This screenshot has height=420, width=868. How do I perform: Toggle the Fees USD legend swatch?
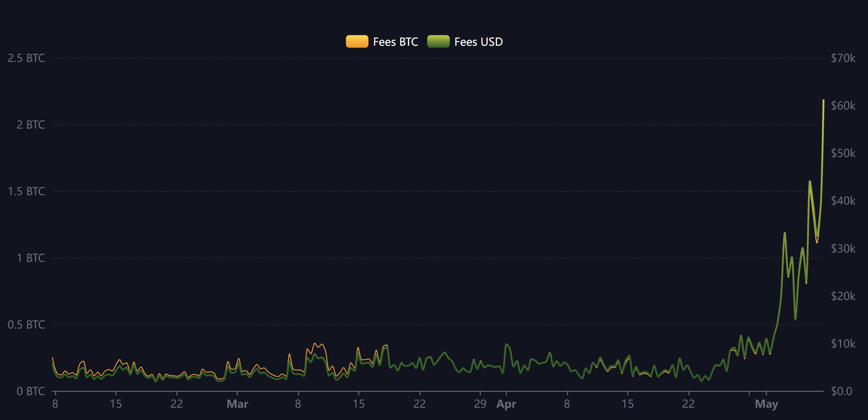[x=438, y=41]
